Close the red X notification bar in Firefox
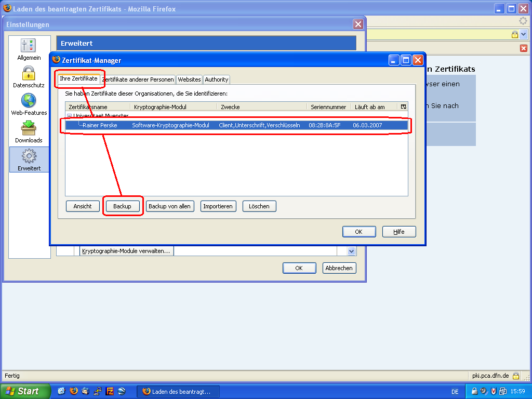 [524, 48]
